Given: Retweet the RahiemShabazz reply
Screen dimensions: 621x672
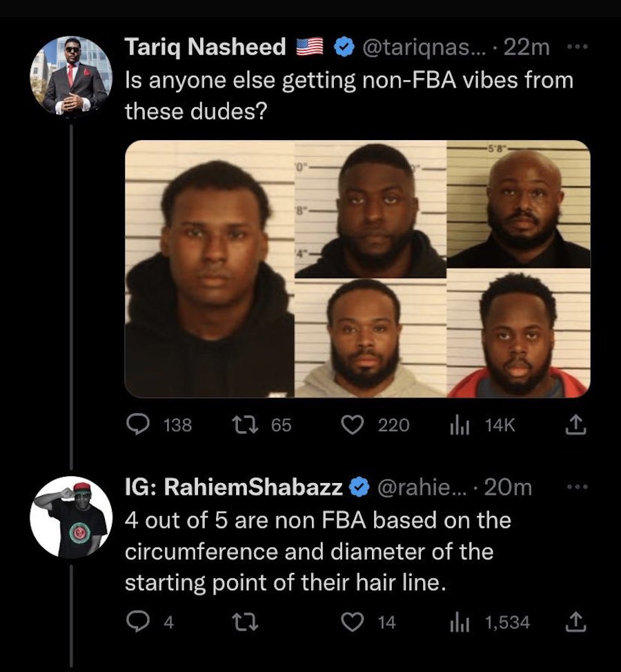Looking at the screenshot, I should coord(247,622).
